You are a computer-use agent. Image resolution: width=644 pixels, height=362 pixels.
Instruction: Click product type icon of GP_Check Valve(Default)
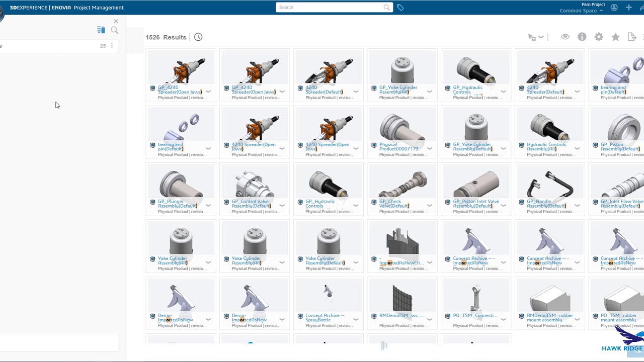coord(374,202)
